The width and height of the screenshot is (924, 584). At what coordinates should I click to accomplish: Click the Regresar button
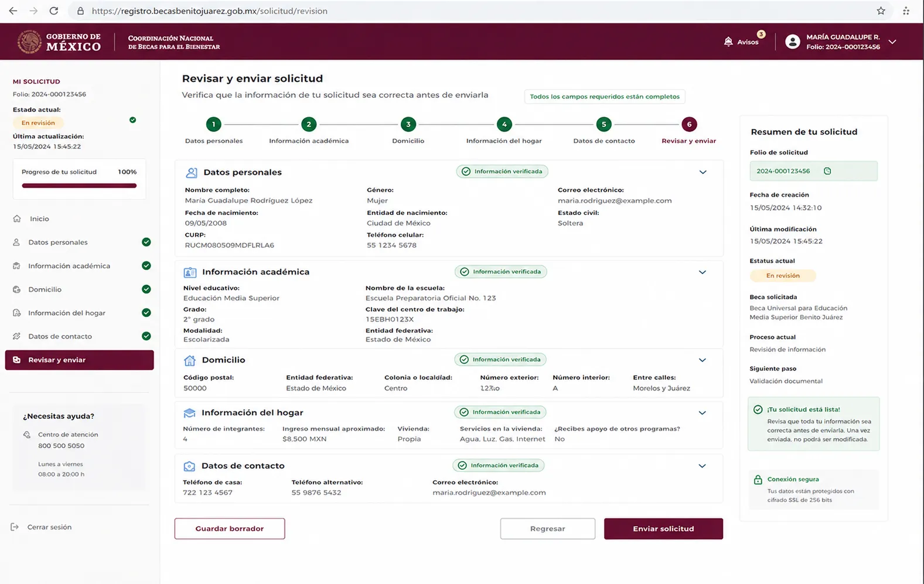548,528
